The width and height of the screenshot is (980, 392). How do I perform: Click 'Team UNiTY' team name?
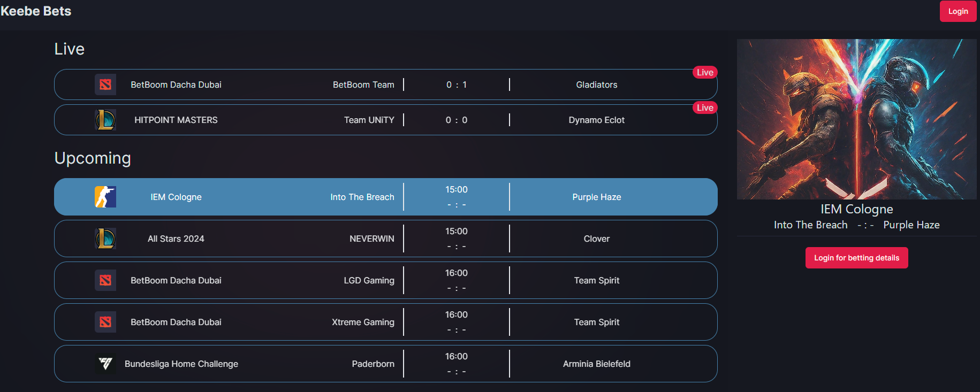tap(369, 120)
